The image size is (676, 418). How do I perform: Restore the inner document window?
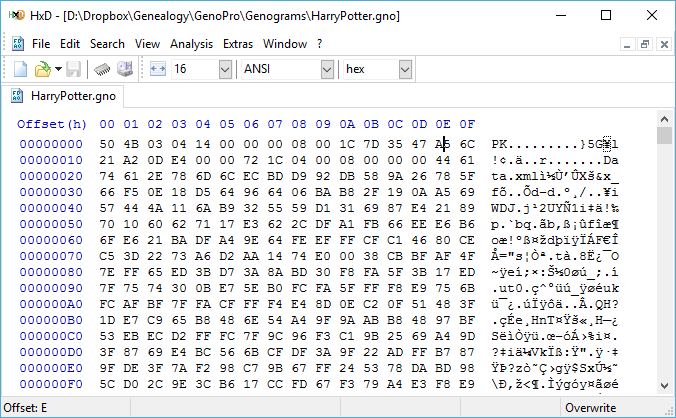[645, 44]
